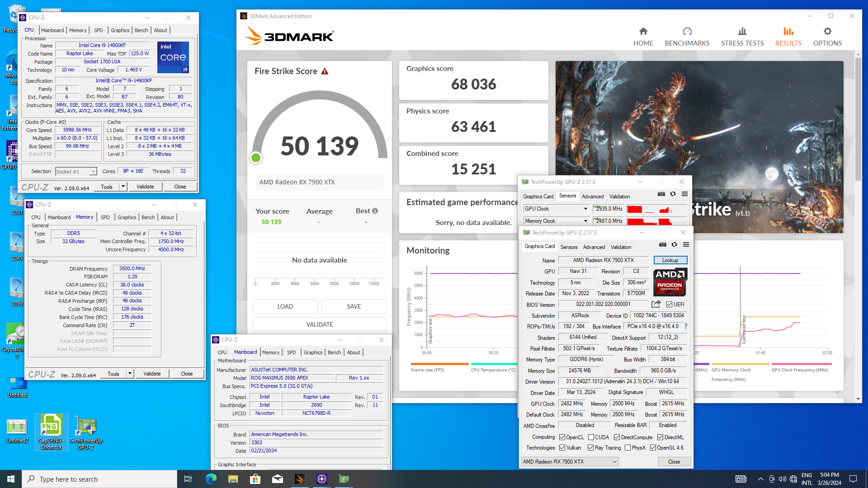Click the Memory Clock red sensor graph
868x488 pixels.
click(656, 221)
